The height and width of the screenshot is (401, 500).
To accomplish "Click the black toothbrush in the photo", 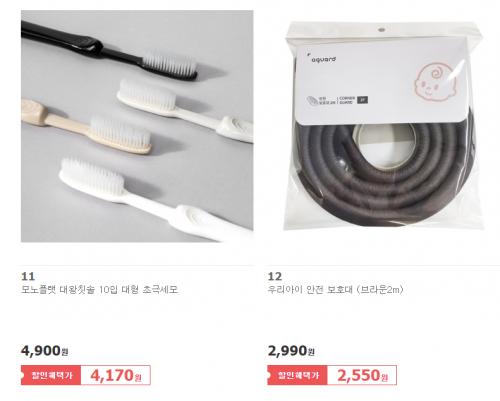I will 109,51.
